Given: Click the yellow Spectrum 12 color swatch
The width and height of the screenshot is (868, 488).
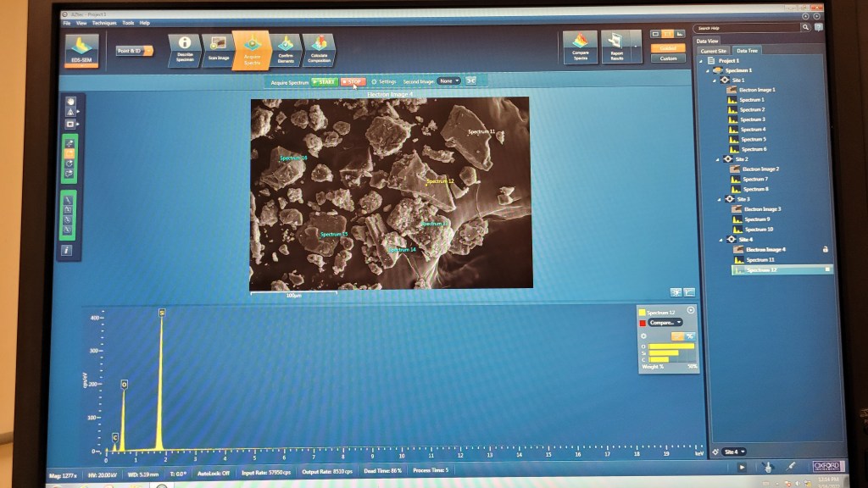Looking at the screenshot, I should pyautogui.click(x=642, y=313).
